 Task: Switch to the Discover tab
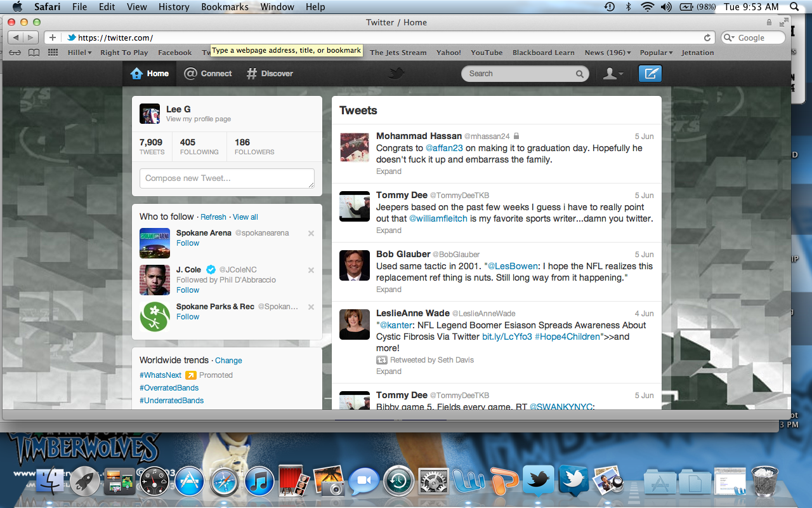coord(270,74)
